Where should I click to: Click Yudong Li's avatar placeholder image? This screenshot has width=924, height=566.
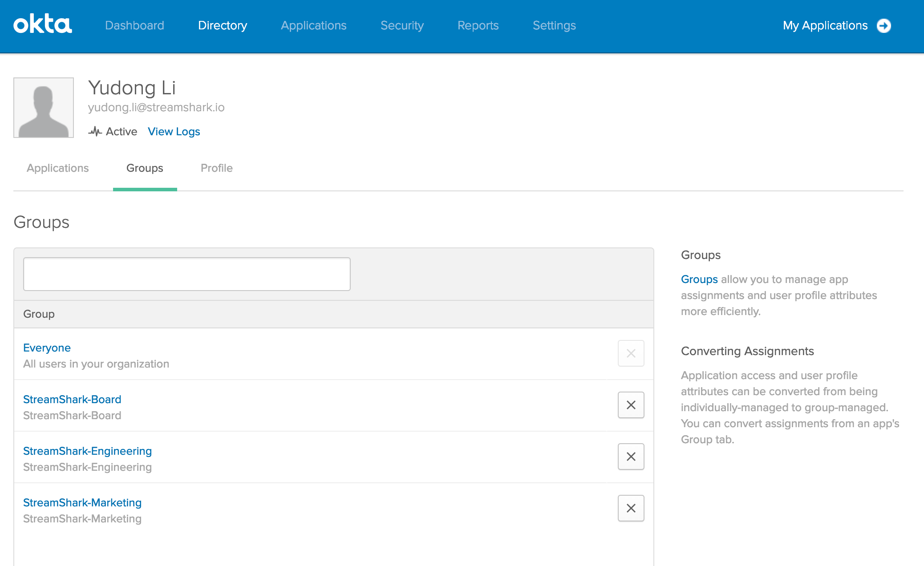[44, 108]
